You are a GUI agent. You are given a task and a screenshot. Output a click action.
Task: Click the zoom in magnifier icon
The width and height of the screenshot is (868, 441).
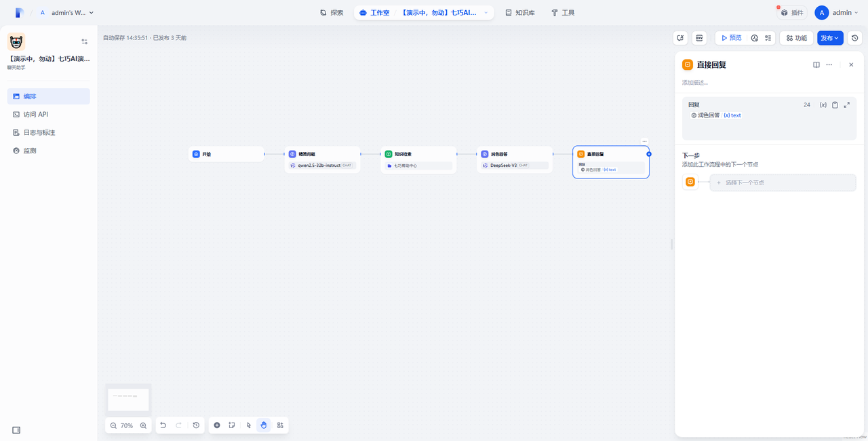click(x=143, y=425)
